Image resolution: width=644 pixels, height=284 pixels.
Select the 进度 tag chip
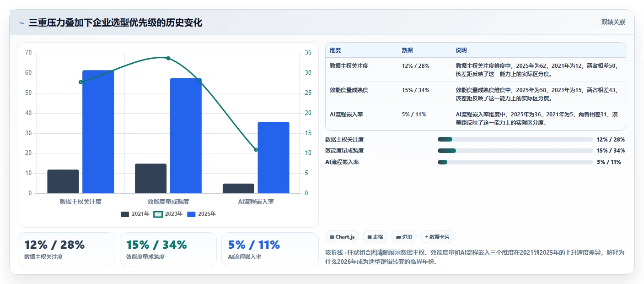(x=404, y=237)
